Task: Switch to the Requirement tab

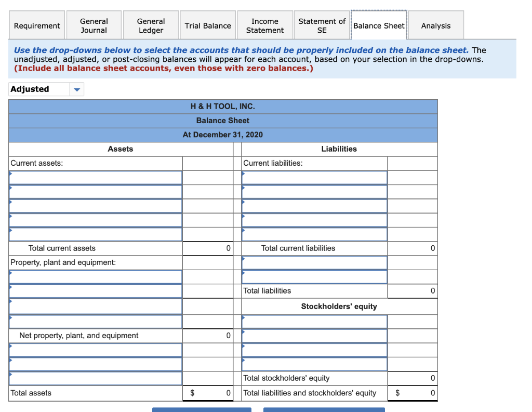Action: [36, 25]
